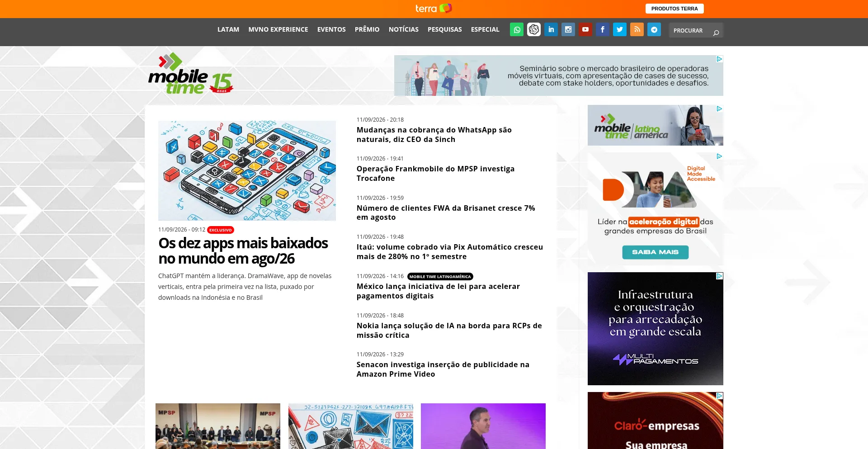Open the WhatsApp social icon
Image resolution: width=868 pixels, height=449 pixels.
(x=517, y=30)
